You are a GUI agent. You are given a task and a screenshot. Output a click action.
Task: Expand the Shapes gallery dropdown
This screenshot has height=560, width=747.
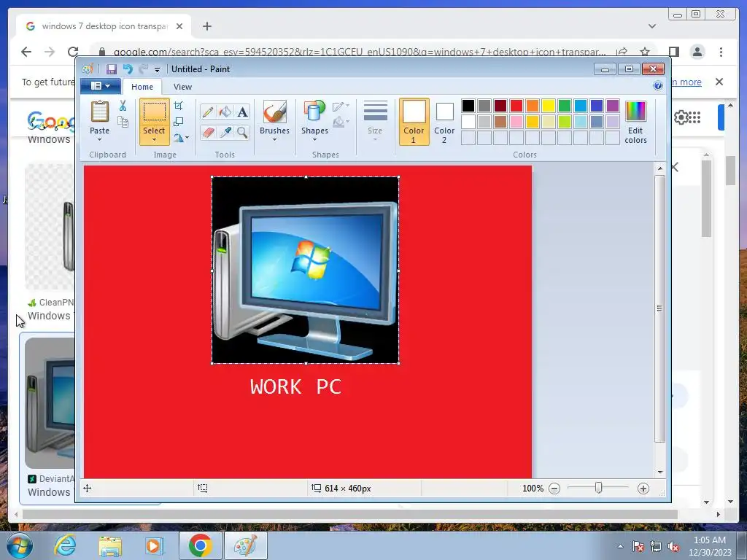click(x=314, y=139)
